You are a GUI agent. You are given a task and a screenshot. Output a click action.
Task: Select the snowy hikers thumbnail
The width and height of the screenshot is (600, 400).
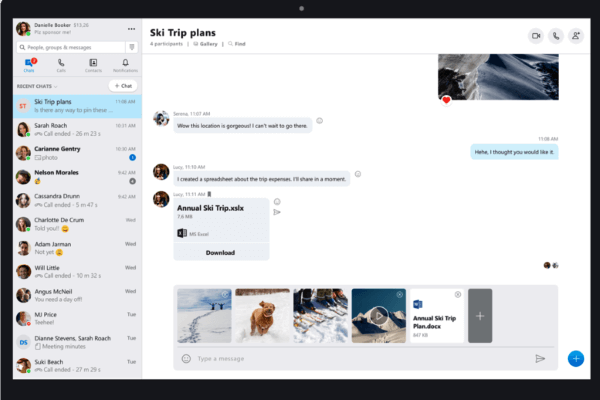[x=204, y=316]
